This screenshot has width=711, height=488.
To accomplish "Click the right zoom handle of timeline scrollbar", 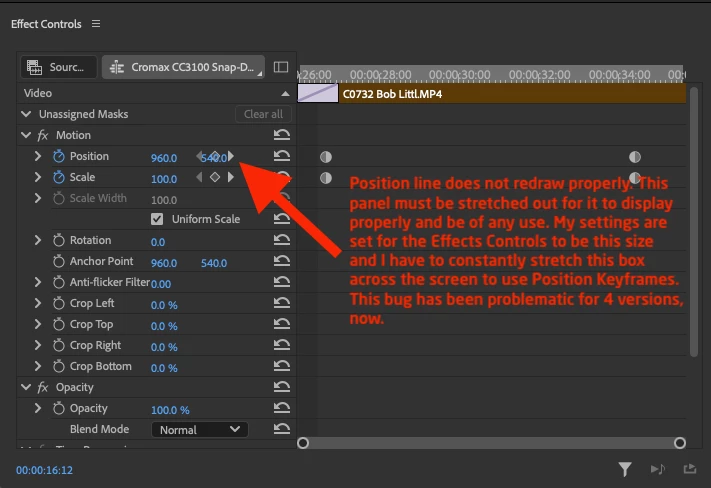I will coord(680,443).
